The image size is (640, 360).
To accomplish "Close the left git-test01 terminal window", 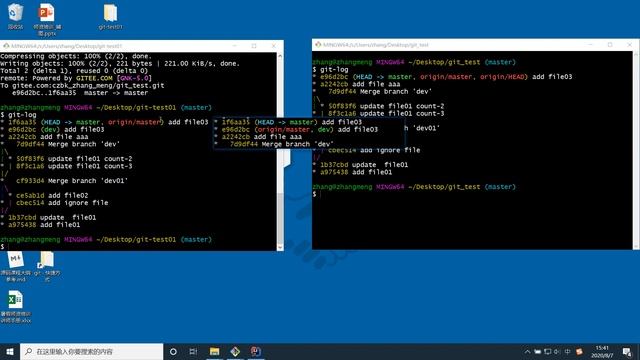I will pyautogui.click(x=274, y=46).
